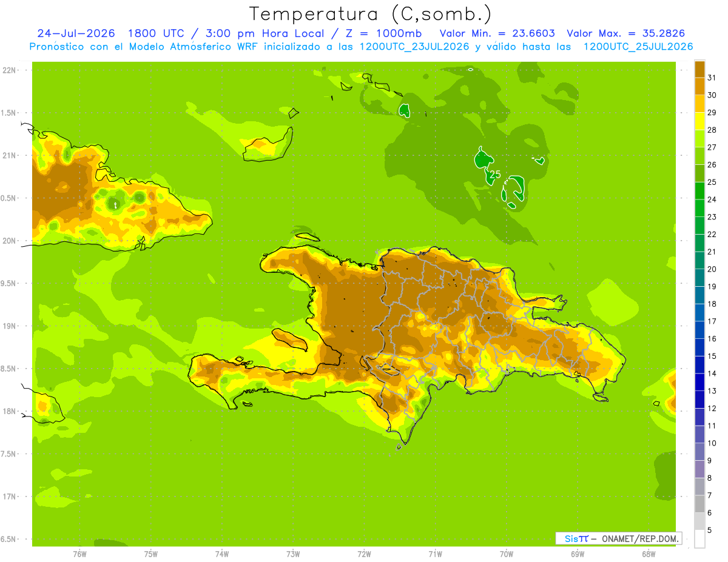Pick the purple swatch between 10 and 9
This screenshot has width=728, height=562.
click(x=699, y=452)
